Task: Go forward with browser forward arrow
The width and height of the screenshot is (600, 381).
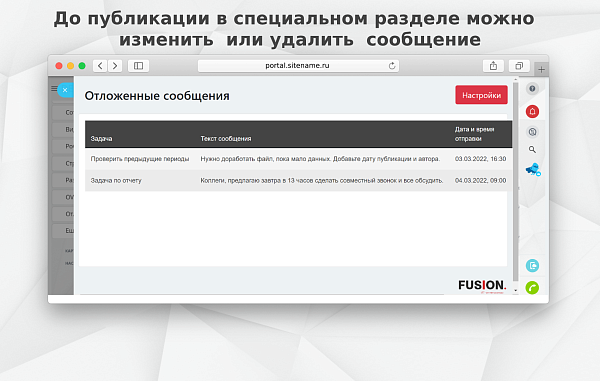Action: pyautogui.click(x=115, y=66)
